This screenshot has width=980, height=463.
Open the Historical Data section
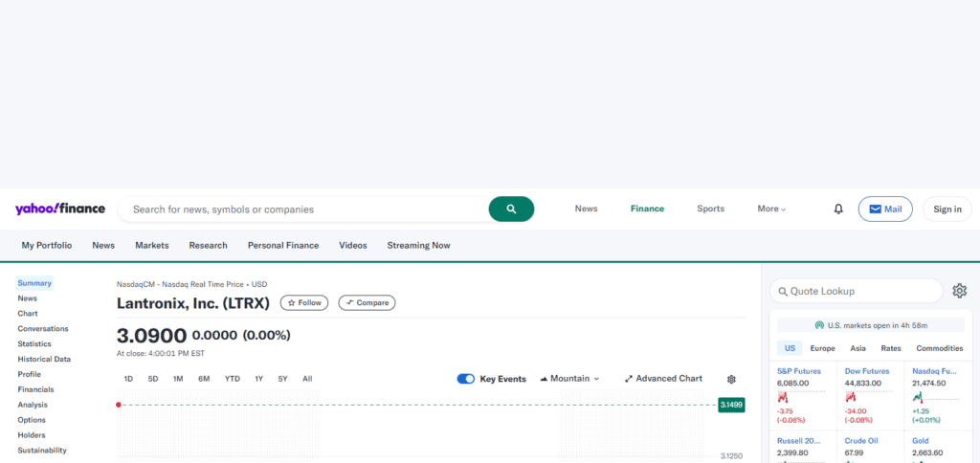[44, 360]
